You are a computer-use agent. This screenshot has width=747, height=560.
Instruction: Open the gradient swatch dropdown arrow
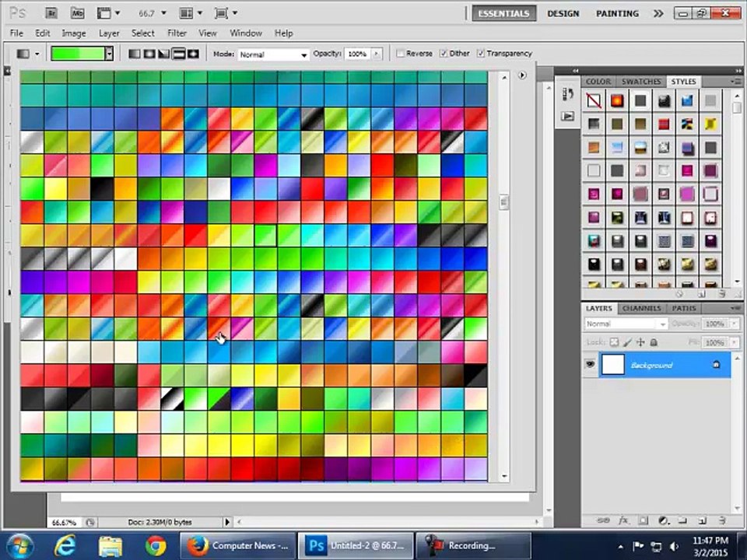[x=109, y=54]
